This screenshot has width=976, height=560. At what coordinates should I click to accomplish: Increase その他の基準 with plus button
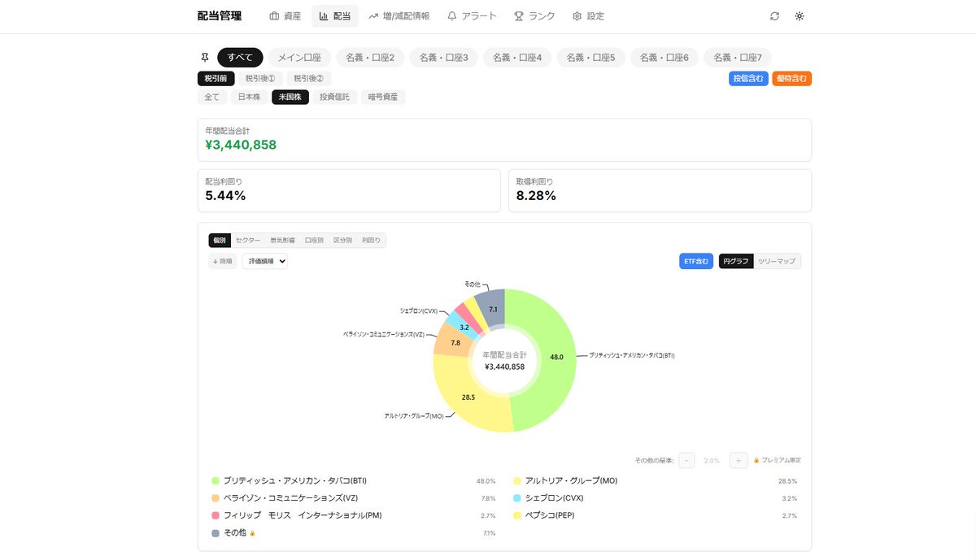click(x=739, y=460)
